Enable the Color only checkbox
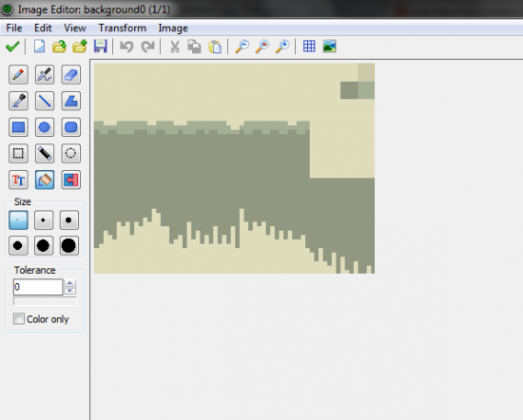This screenshot has width=523, height=420. click(x=19, y=319)
